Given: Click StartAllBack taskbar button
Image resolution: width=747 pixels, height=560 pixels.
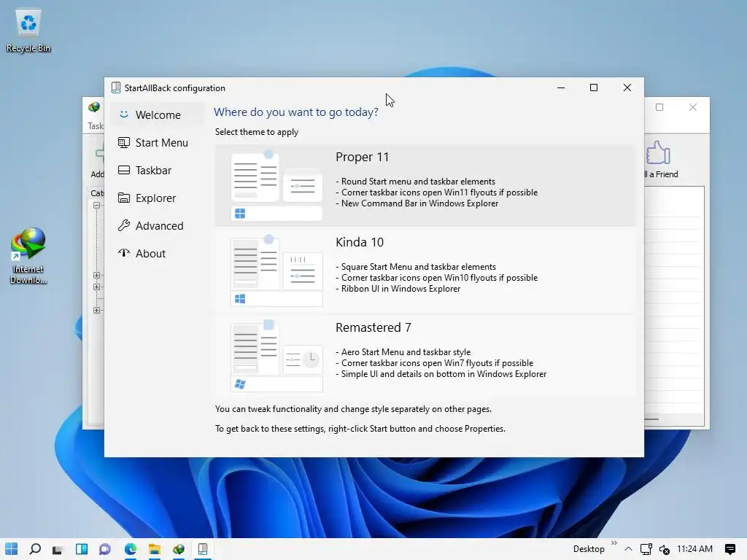Looking at the screenshot, I should click(x=203, y=549).
